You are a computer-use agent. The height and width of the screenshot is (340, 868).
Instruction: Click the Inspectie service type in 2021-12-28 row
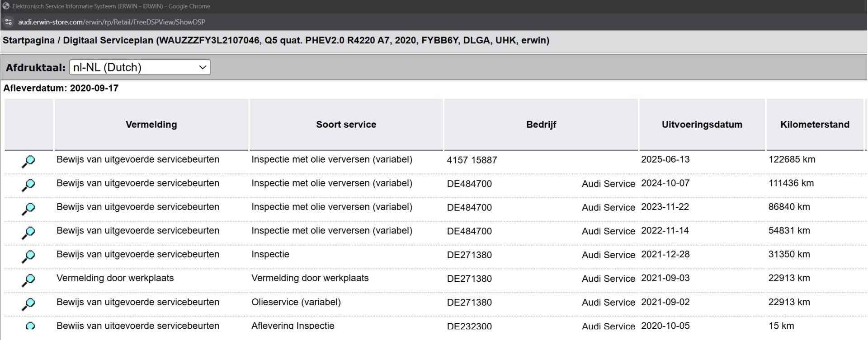coord(270,254)
